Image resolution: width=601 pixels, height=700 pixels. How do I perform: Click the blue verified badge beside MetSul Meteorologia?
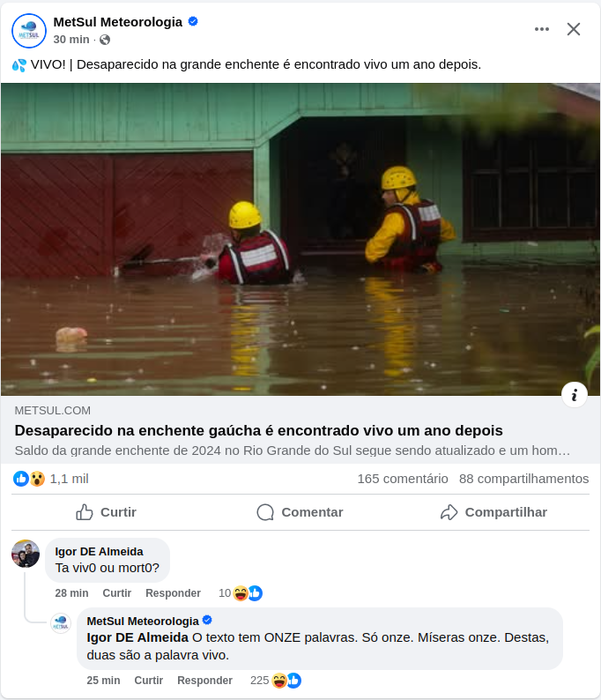point(193,21)
